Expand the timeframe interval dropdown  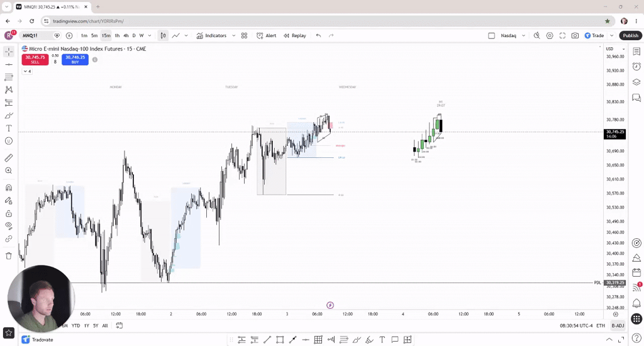tap(150, 36)
